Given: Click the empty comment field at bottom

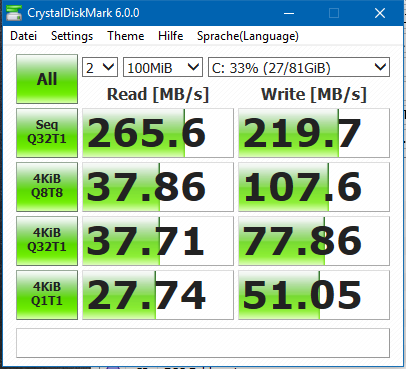Looking at the screenshot, I should (x=203, y=343).
